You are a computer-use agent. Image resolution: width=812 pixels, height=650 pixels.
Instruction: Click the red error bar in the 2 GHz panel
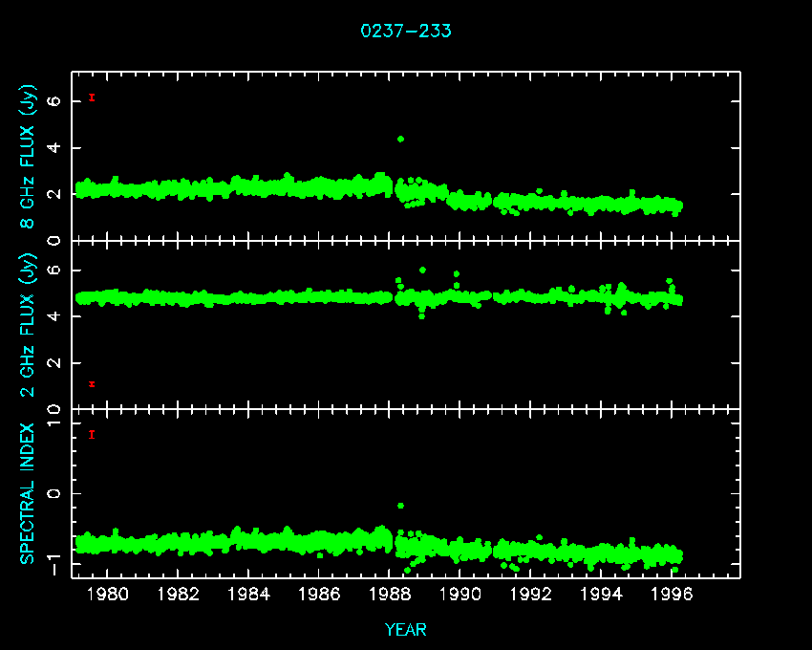[92, 384]
